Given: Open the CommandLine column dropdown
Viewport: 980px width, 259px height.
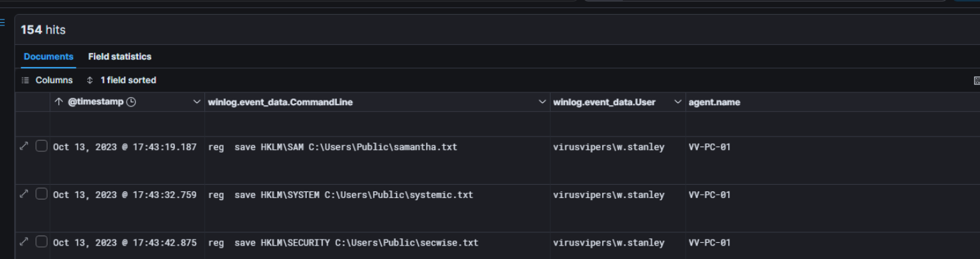Looking at the screenshot, I should click(x=542, y=102).
